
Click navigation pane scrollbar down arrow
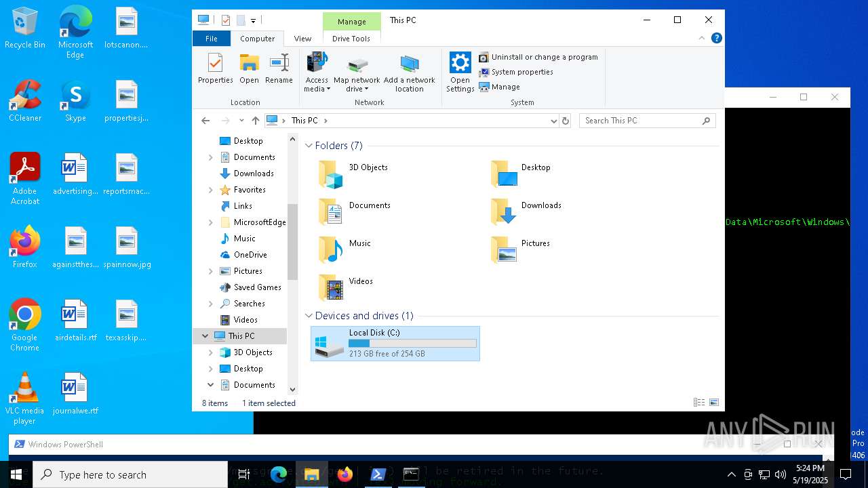coord(293,390)
